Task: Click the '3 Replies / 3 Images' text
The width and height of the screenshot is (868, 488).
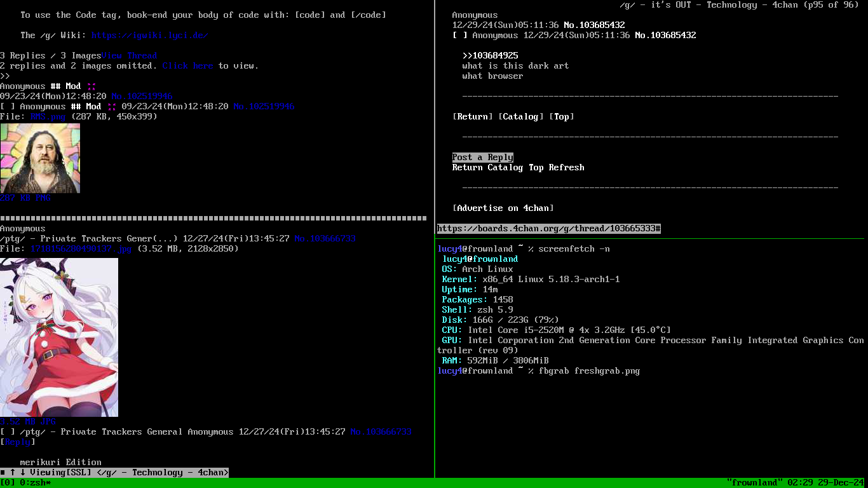Action: point(50,55)
